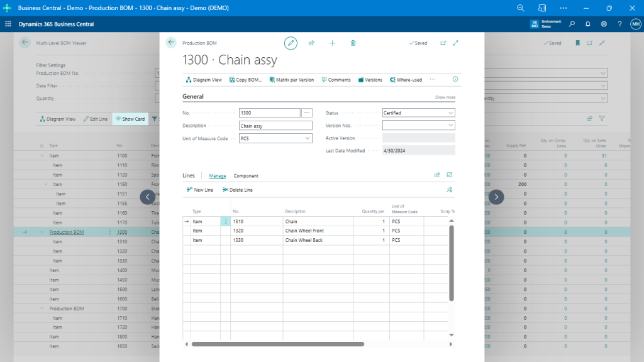Click the trash delete icon
Screen dimensions: 644x362
353,43
